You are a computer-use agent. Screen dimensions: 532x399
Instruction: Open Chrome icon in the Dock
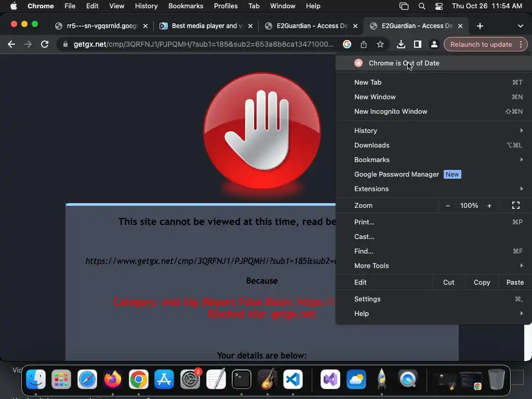click(x=138, y=379)
